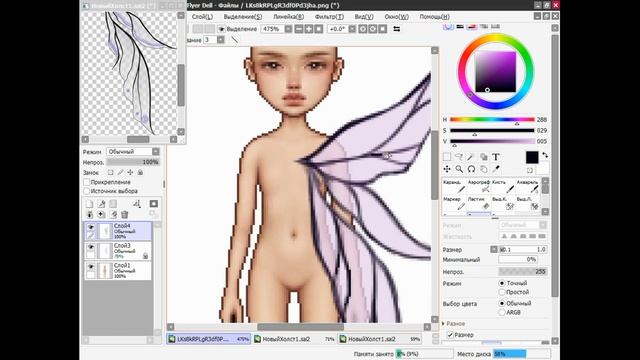This screenshot has height=360, width=640.
Task: Select the eyedropper color picker tool
Action: click(x=496, y=169)
